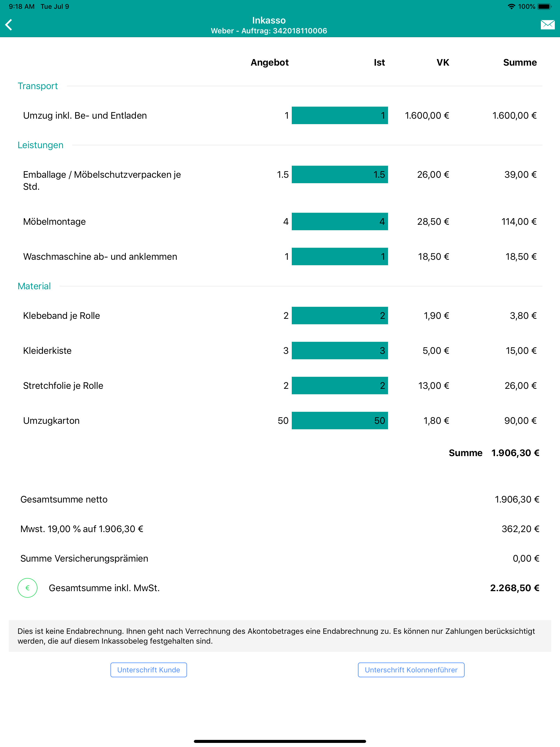Tap the Leistungen section header
This screenshot has height=747, width=560.
40,145
